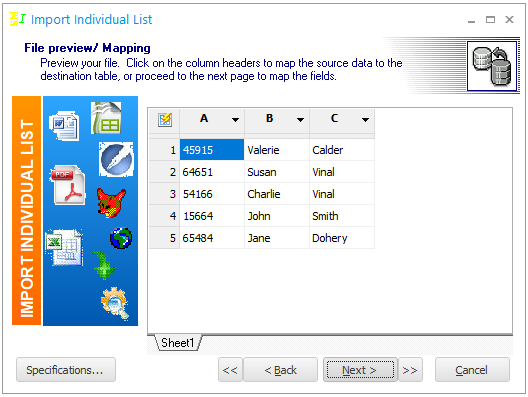Select row header number 3
Screen dimensions: 528x397
[164, 194]
